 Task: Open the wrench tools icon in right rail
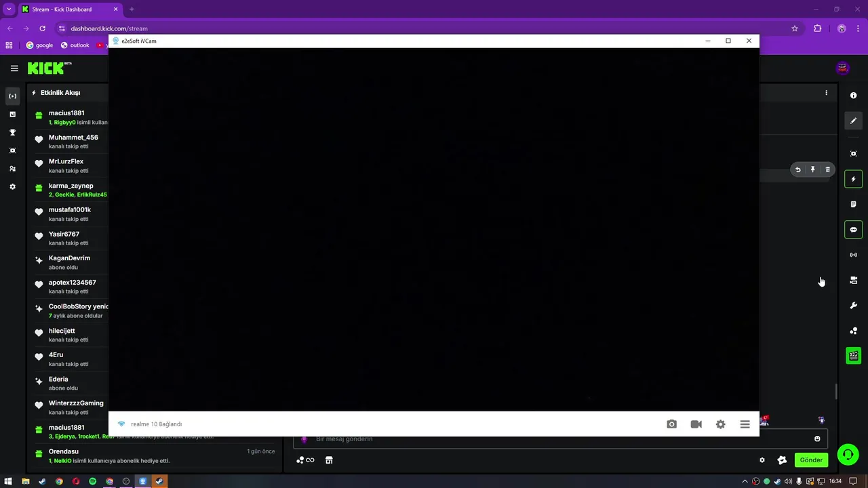[853, 306]
